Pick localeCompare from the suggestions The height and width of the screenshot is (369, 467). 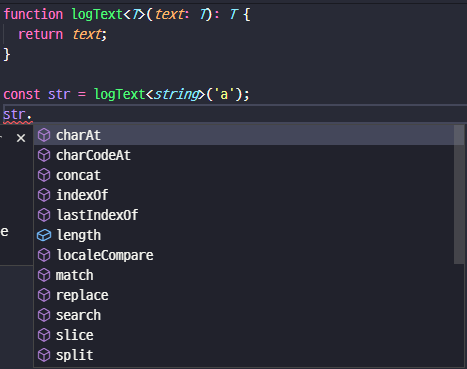249,255
